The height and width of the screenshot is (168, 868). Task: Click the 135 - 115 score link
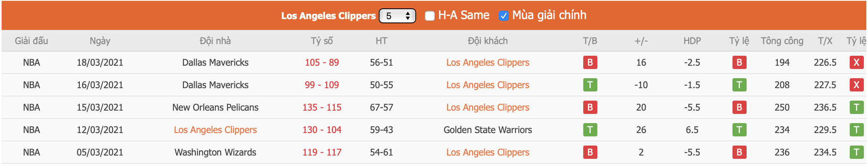click(x=322, y=107)
